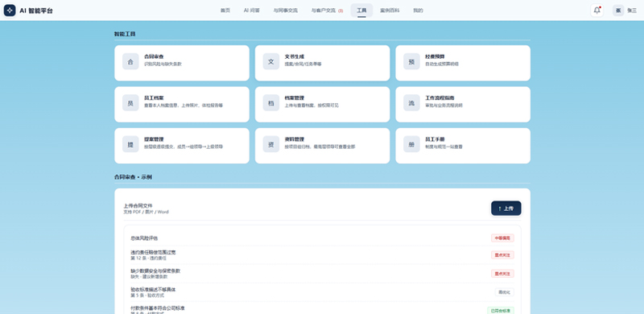Screen dimensions: 644x314
Task: Click the red (3) unread count badge
Action: pyautogui.click(x=341, y=10)
